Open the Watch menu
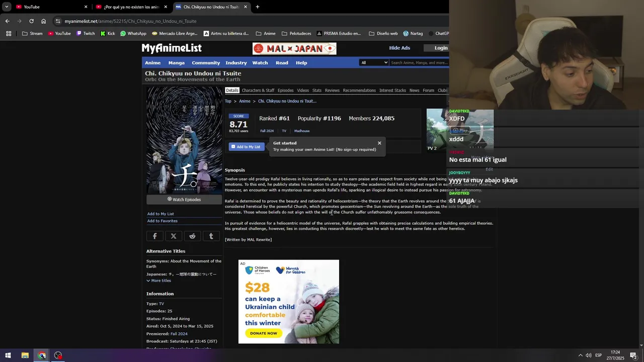The height and width of the screenshot is (362, 644). click(x=260, y=63)
